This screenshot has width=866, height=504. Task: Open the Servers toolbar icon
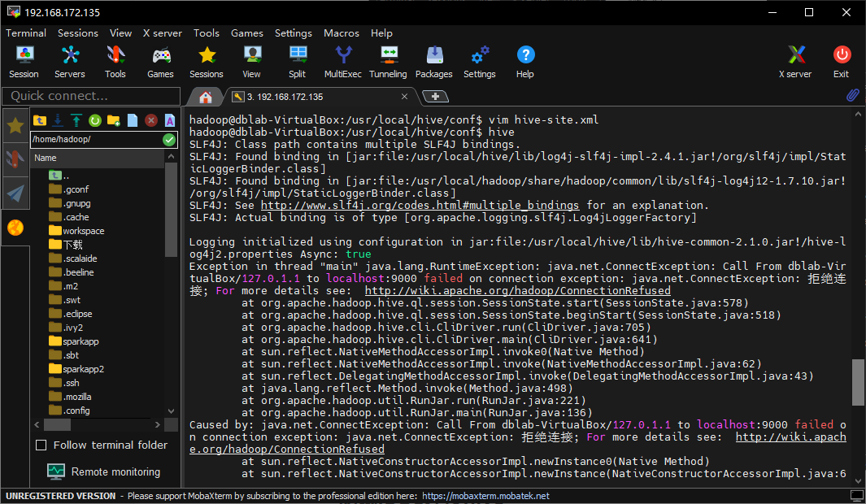pyautogui.click(x=70, y=62)
